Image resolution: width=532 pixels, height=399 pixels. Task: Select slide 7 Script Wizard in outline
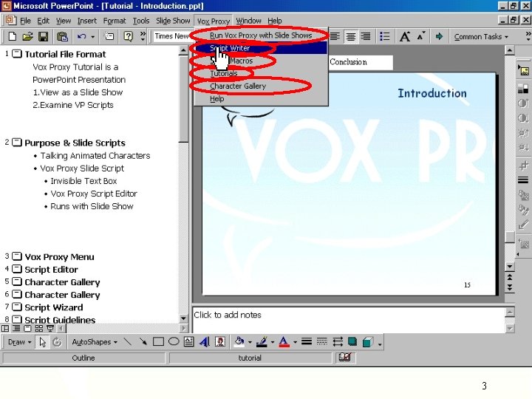coord(54,307)
